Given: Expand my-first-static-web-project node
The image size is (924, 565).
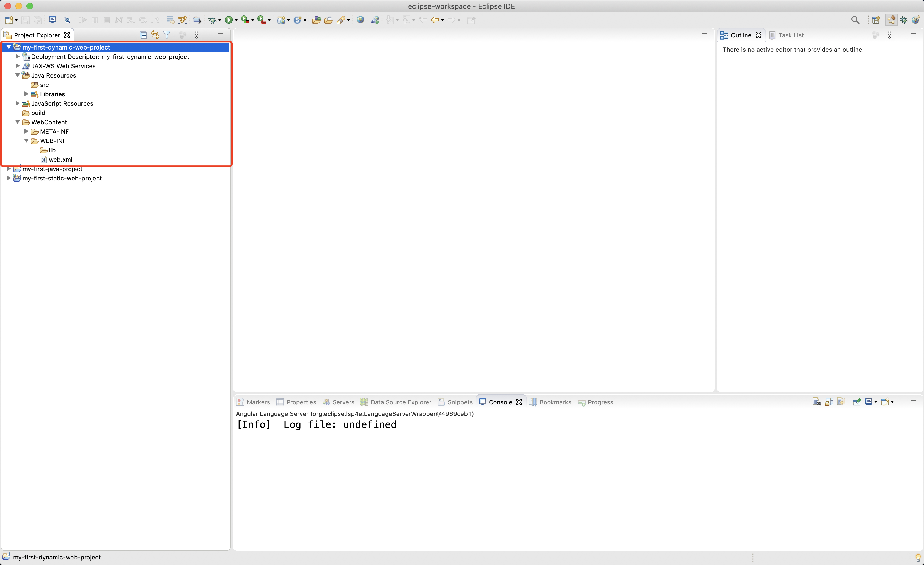Looking at the screenshot, I should (9, 178).
